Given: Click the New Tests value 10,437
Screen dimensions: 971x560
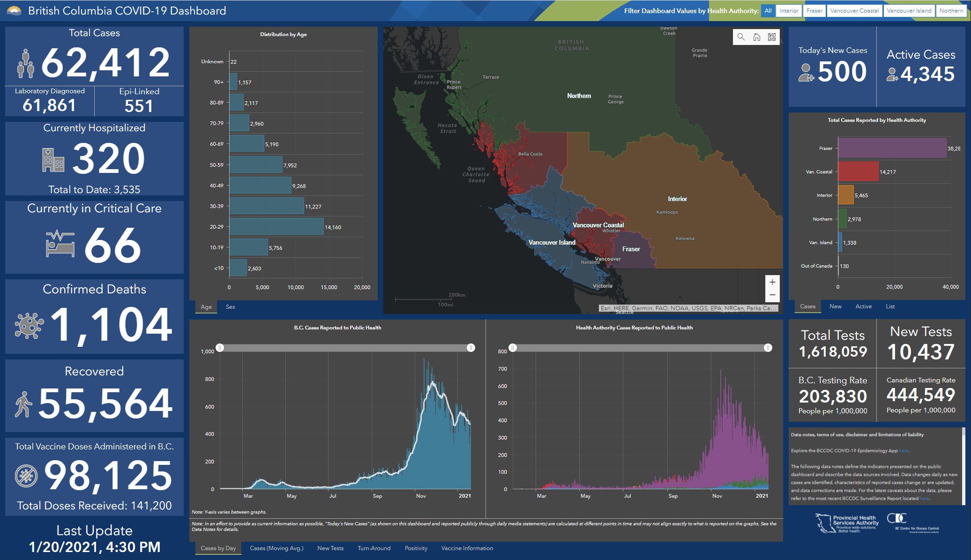Looking at the screenshot, I should pos(920,352).
